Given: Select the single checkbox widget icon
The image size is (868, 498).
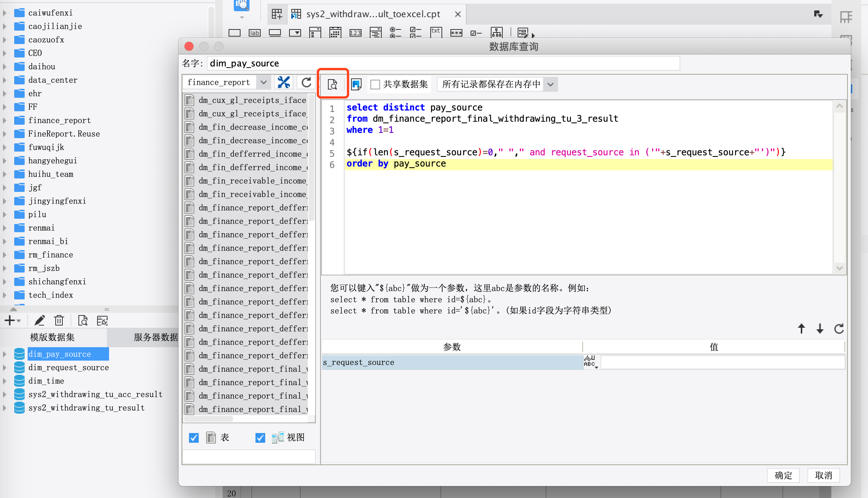Looking at the screenshot, I should point(476,33).
